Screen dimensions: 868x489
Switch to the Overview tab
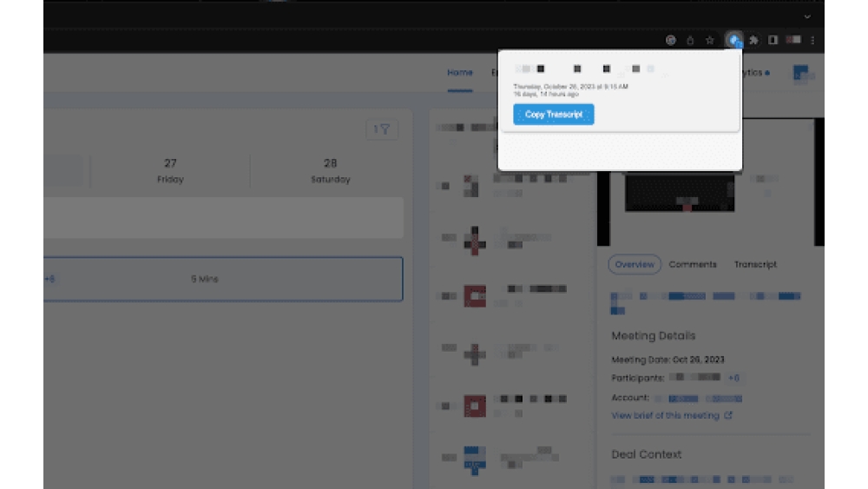pyautogui.click(x=635, y=264)
